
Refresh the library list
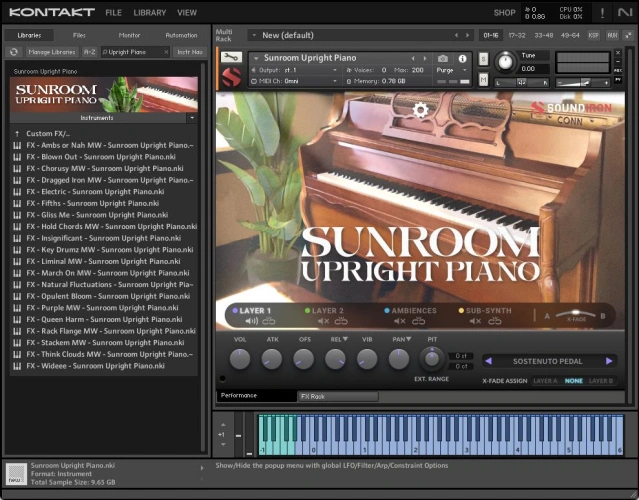click(15, 51)
